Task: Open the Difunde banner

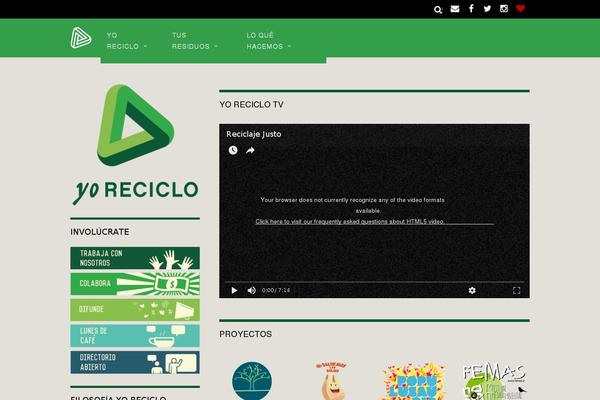Action: coord(135,310)
